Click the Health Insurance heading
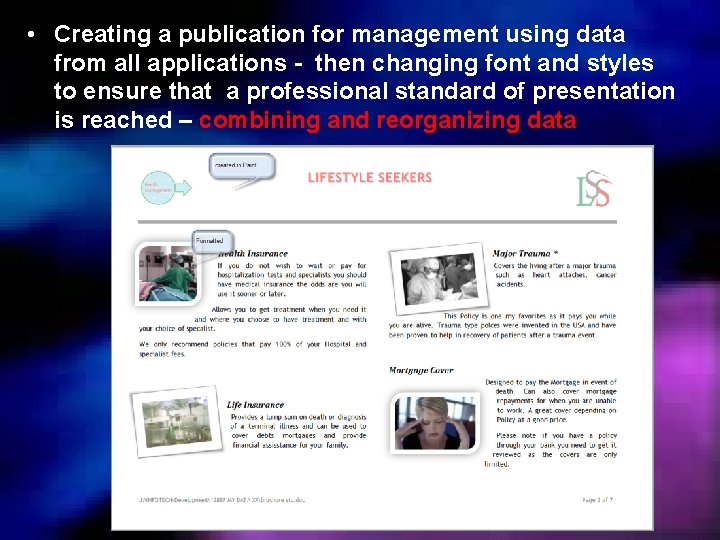Image resolution: width=720 pixels, height=540 pixels. (x=253, y=253)
